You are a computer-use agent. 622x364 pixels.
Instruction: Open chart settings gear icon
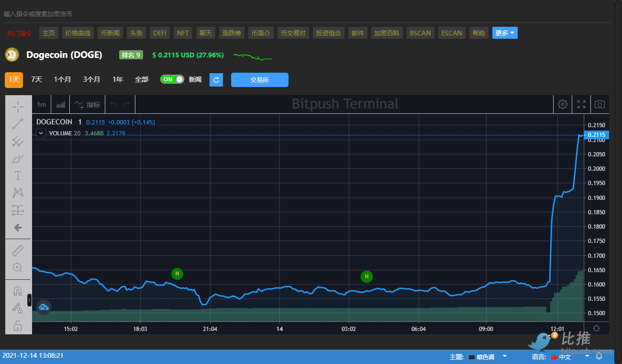pos(563,104)
